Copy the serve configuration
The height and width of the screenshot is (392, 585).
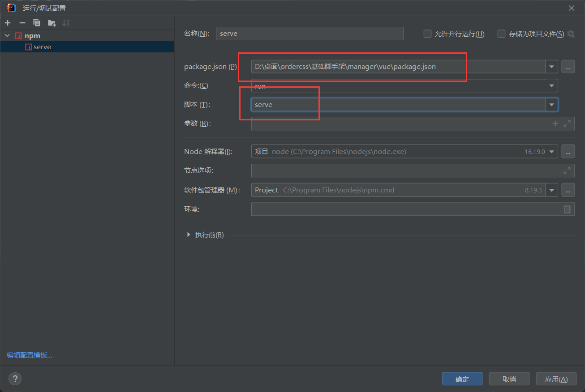click(37, 22)
